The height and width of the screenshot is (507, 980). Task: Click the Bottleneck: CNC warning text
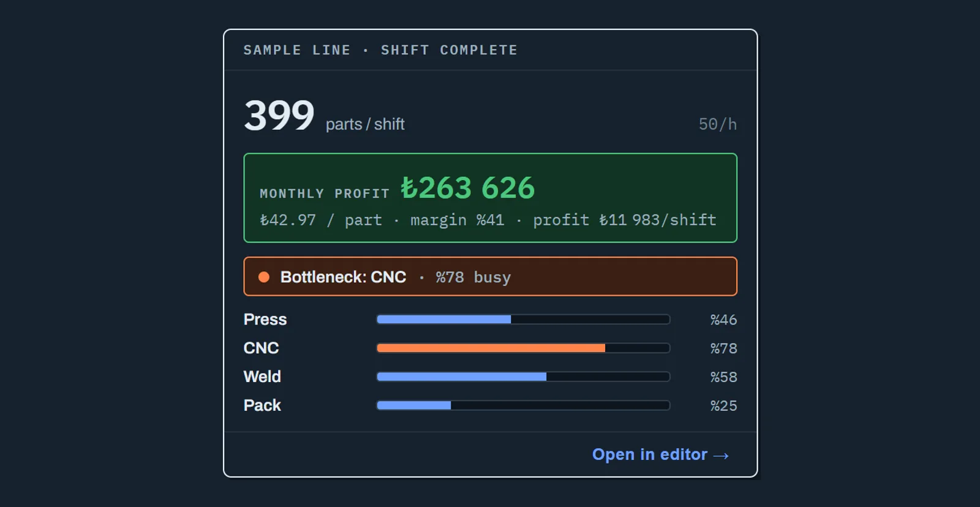coord(343,277)
